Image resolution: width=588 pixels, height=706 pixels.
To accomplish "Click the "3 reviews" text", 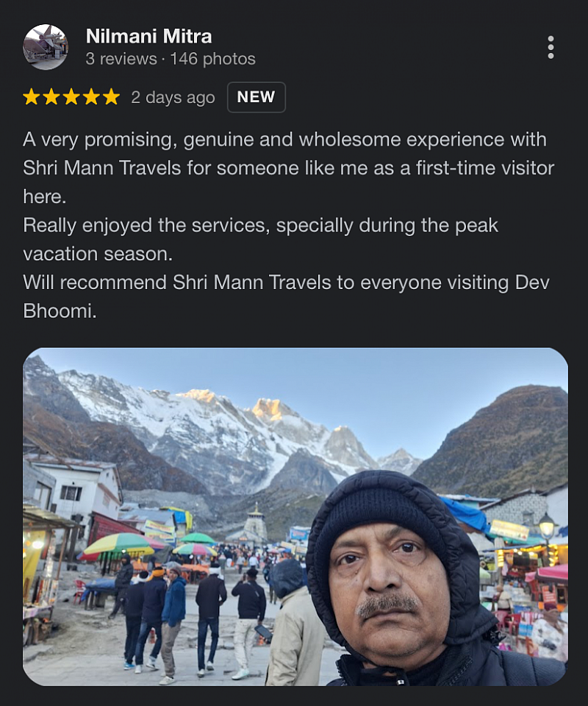I will tap(121, 59).
